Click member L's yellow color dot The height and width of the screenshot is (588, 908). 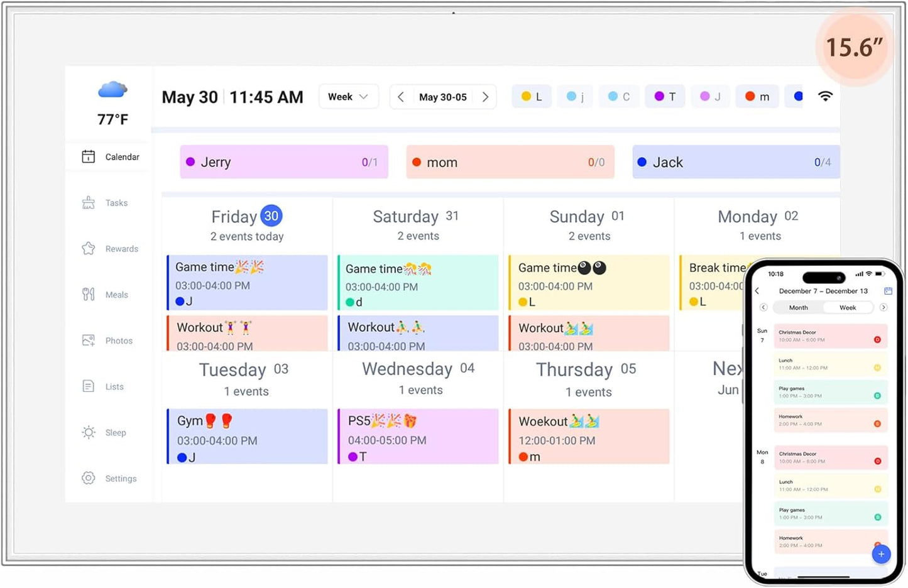(527, 96)
